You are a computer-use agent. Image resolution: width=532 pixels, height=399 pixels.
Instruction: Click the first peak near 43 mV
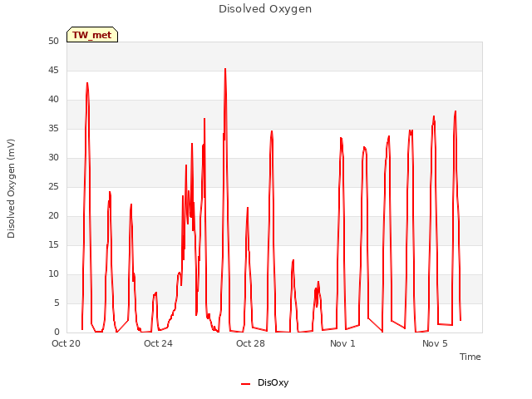tap(87, 83)
